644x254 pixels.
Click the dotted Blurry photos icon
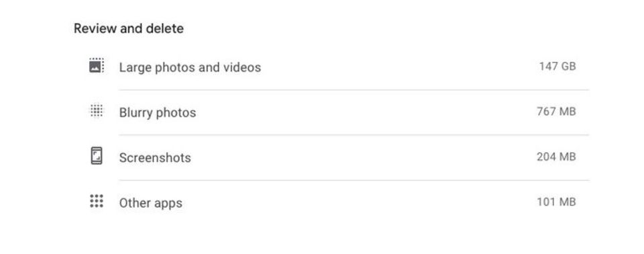97,111
